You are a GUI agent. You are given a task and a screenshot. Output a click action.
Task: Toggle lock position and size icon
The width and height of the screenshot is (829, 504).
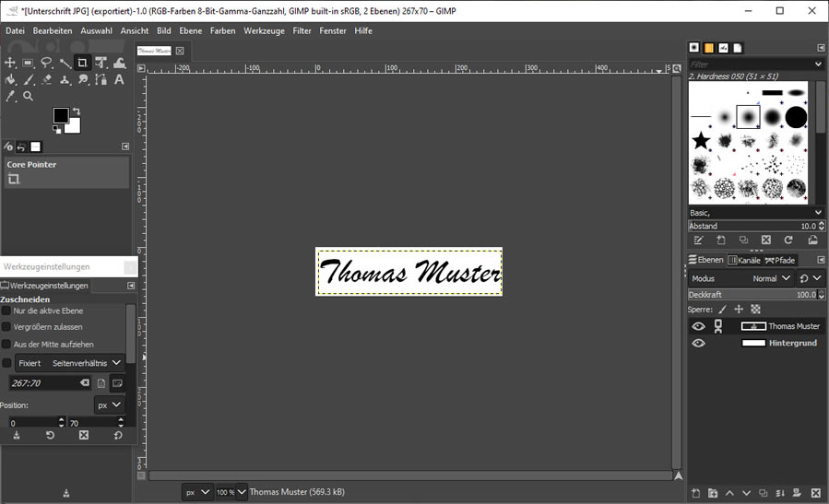tap(739, 309)
